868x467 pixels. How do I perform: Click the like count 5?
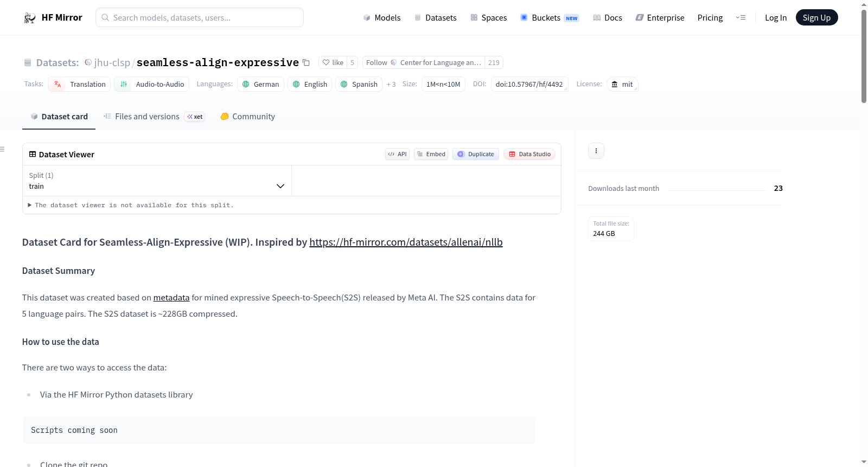tap(352, 63)
